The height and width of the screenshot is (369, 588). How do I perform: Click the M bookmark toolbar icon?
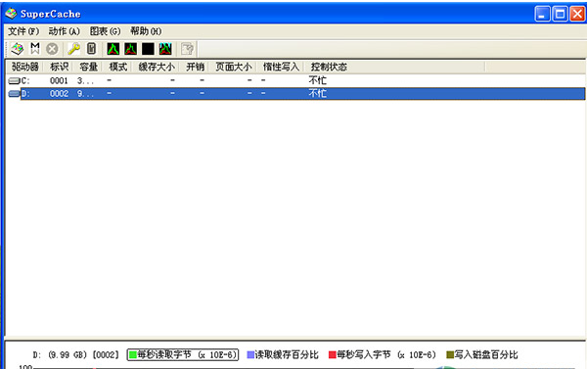tap(35, 49)
